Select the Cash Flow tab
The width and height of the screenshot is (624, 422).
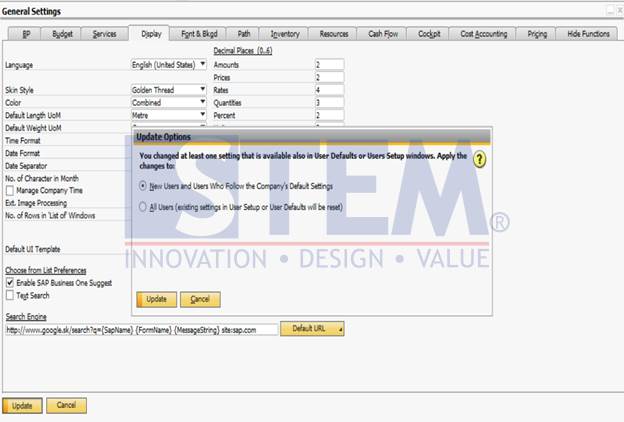tap(382, 34)
